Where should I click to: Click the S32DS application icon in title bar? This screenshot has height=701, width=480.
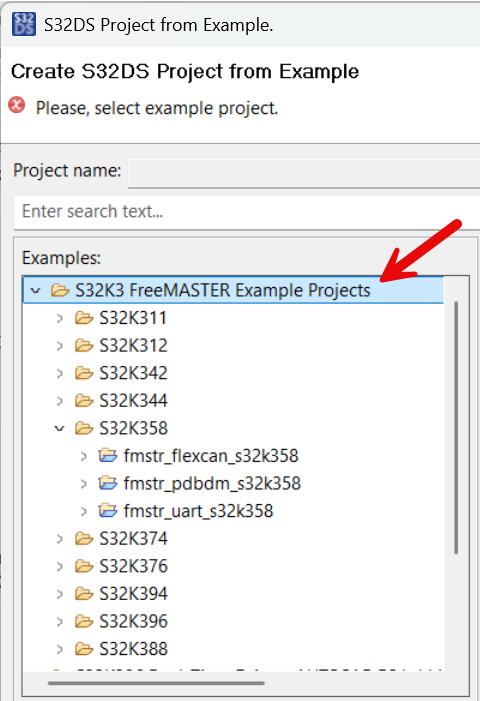point(24,24)
